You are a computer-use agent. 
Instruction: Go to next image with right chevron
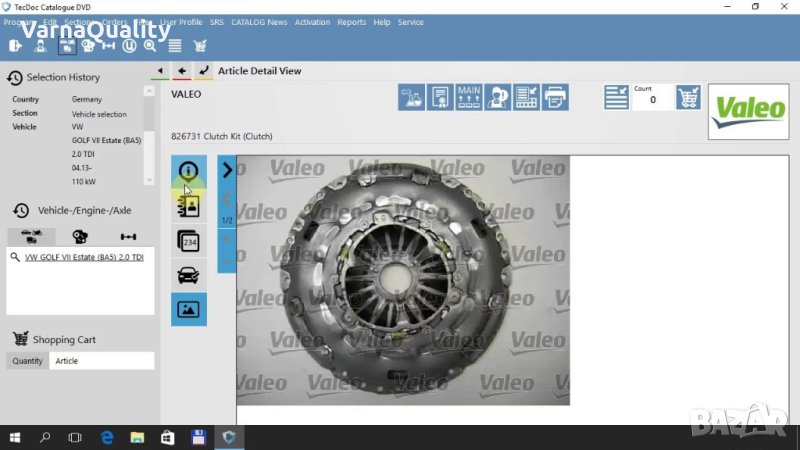227,171
